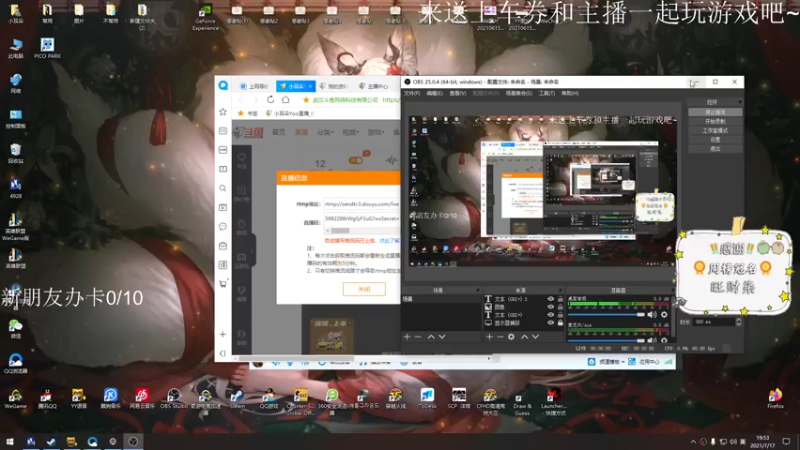
Task: Remove selected source with minus icon
Action: click(x=500, y=337)
